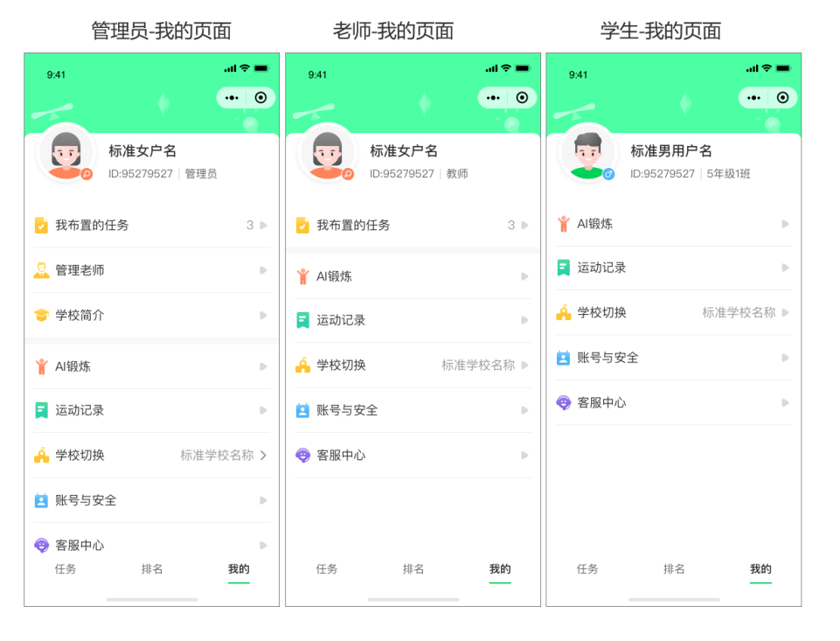The height and width of the screenshot is (641, 840).
Task: Expand admin 学校切换 chevron
Action: click(x=264, y=456)
